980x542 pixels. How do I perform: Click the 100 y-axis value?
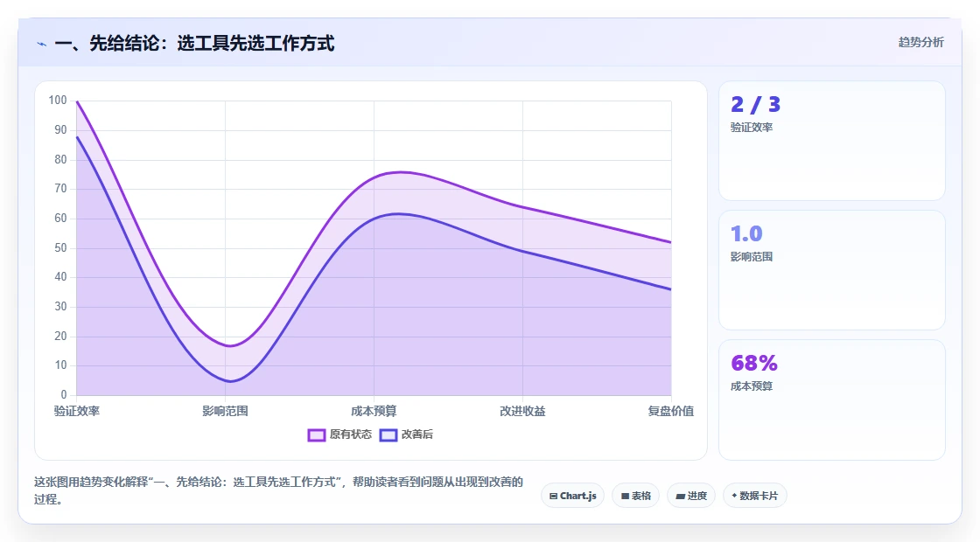58,100
